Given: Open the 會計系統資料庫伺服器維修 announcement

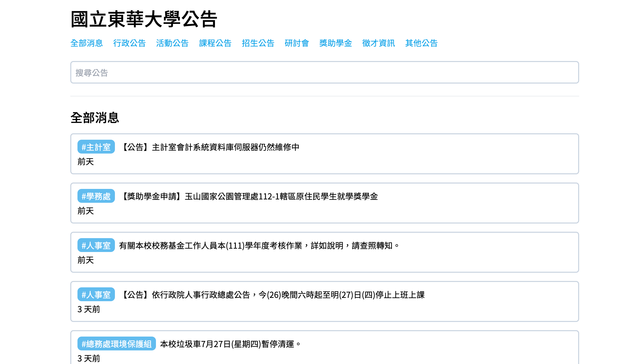Looking at the screenshot, I should tap(211, 147).
